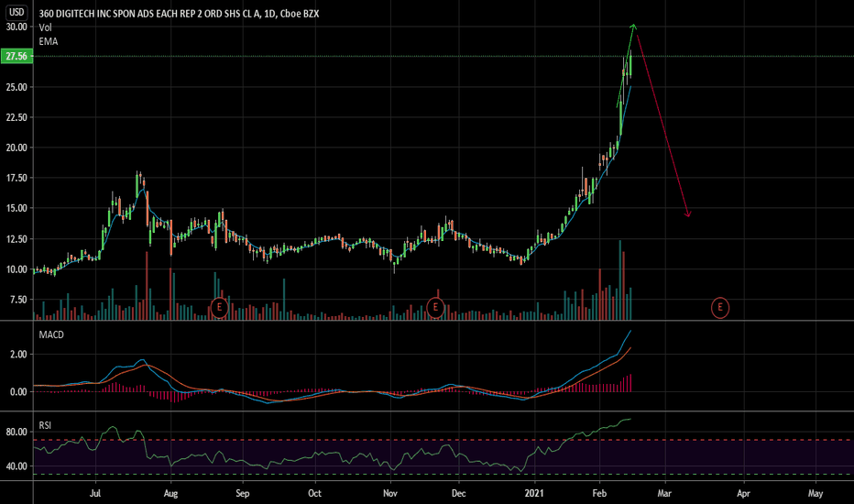Select the EMA indicator label
Screen dimensions: 854x504
(48, 41)
